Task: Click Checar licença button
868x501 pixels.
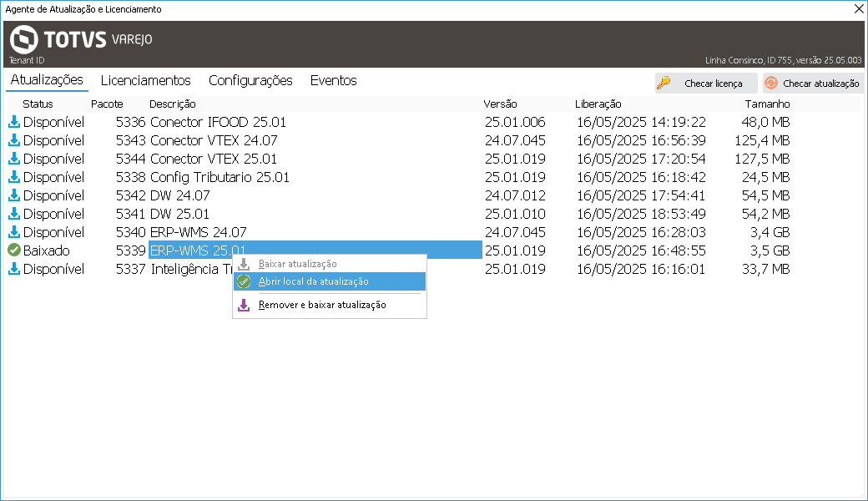Action: pos(706,83)
